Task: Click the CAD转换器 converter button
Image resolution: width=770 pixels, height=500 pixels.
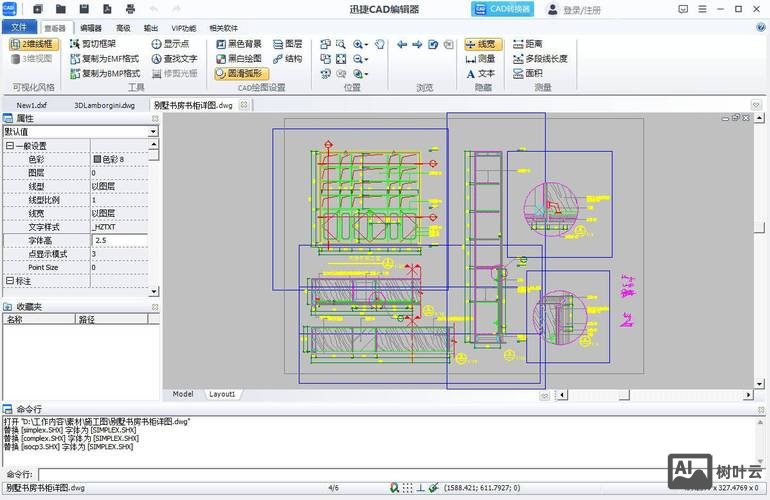Action: click(x=502, y=9)
